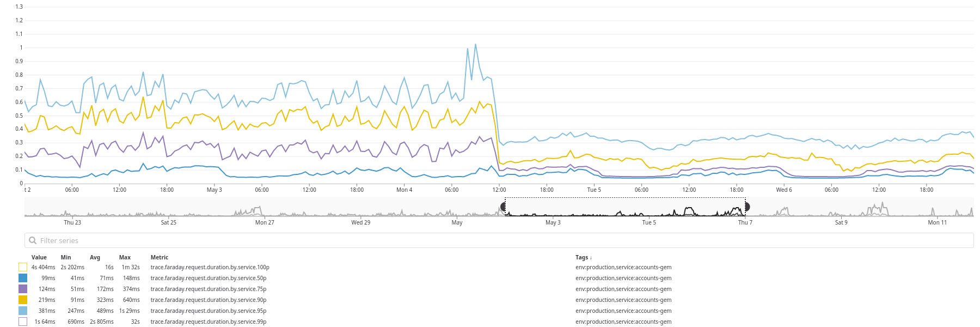The image size is (980, 327).
Task: Type in the Filter series field
Action: [490, 240]
